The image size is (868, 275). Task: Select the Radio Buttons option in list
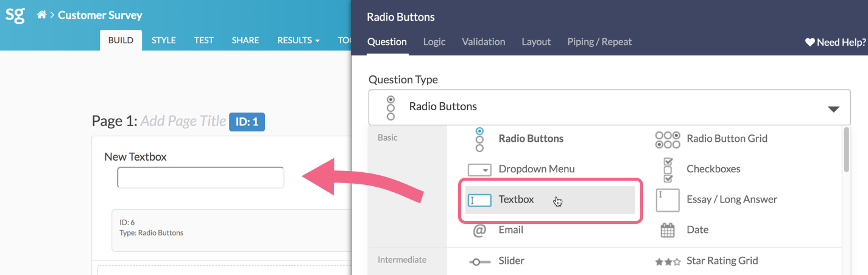pos(531,139)
